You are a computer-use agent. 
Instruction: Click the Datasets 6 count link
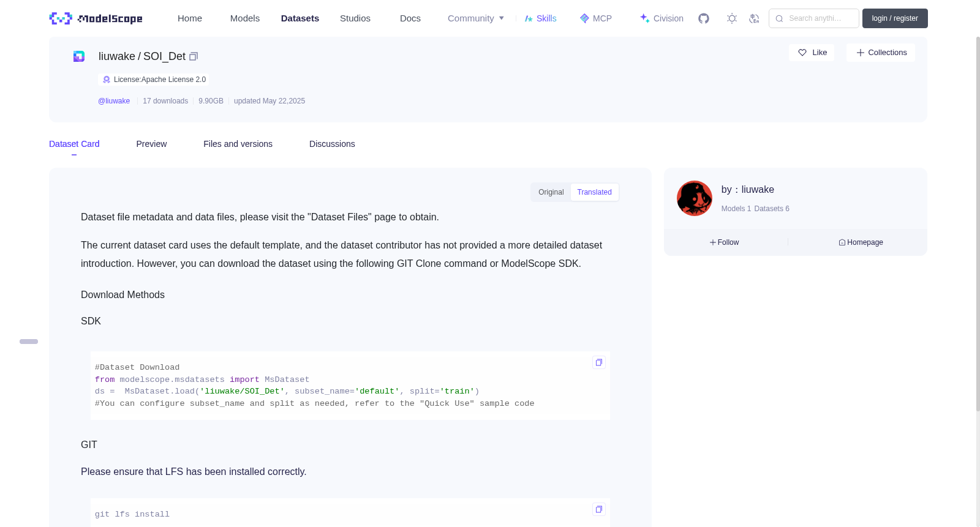tap(772, 209)
